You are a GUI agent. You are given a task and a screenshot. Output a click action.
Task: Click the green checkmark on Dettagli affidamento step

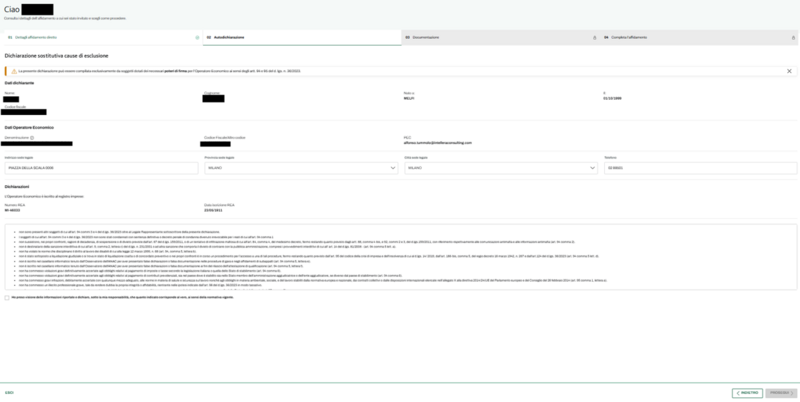point(197,38)
